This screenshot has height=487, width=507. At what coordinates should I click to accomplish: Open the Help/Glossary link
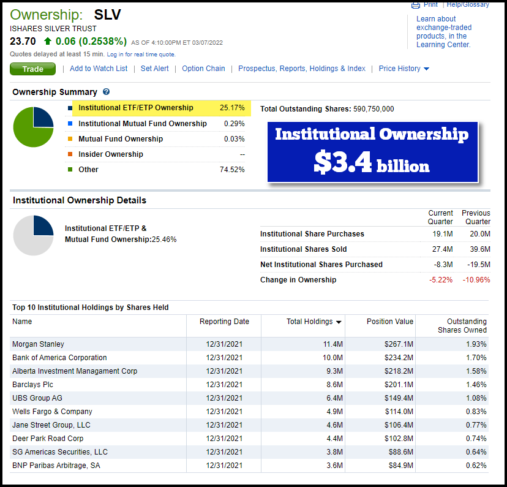click(468, 5)
